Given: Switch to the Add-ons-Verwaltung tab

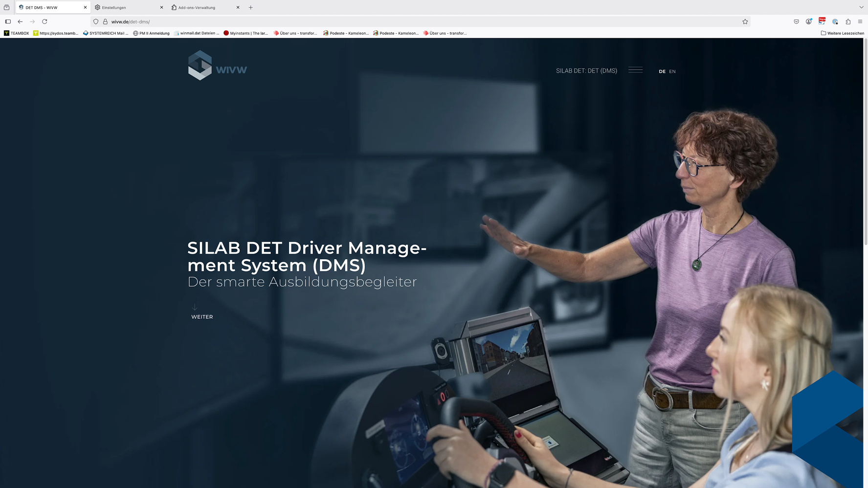Looking at the screenshot, I should coord(205,7).
